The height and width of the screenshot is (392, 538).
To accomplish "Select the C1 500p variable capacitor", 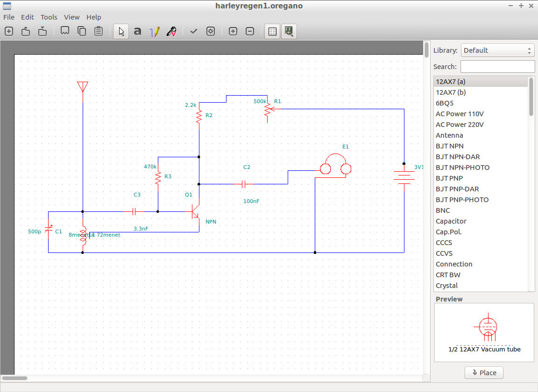I will click(x=49, y=229).
